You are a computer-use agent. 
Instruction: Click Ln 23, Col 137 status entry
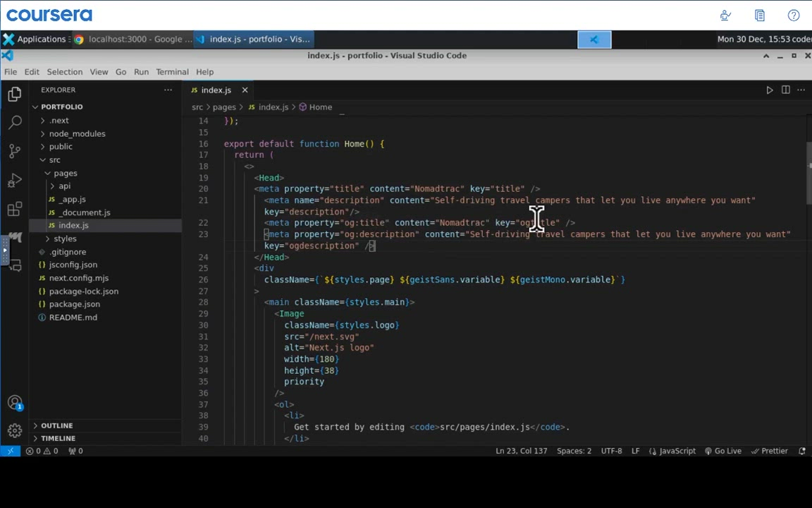click(x=521, y=451)
